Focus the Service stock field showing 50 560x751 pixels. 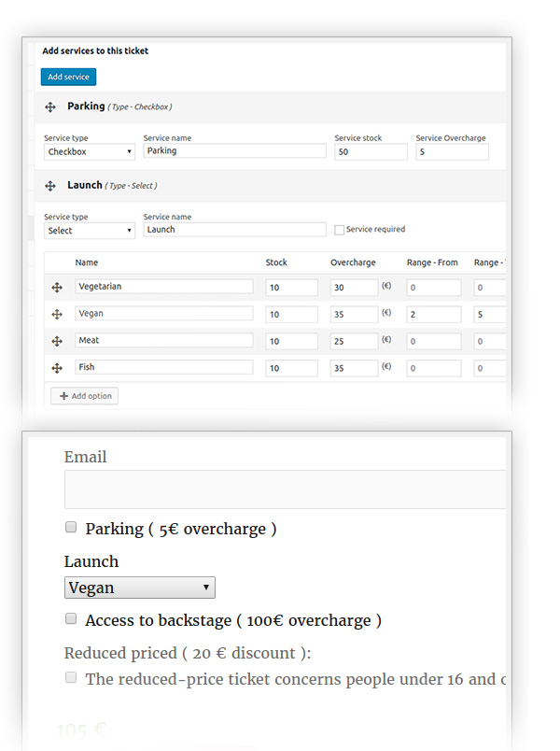371,151
